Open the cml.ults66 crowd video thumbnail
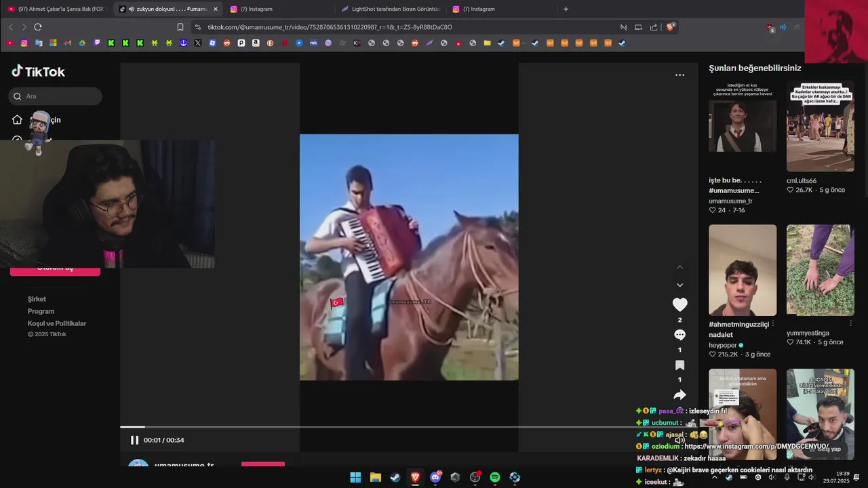The width and height of the screenshot is (868, 488). click(821, 126)
